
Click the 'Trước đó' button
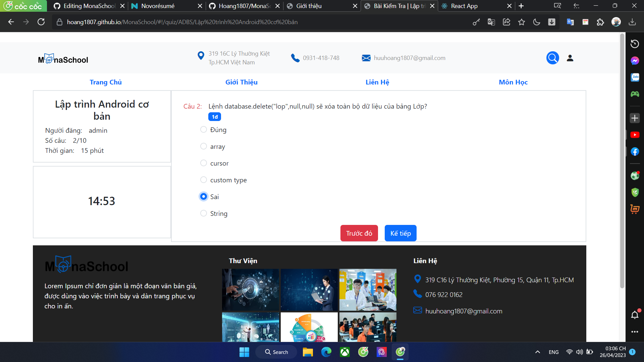(x=359, y=233)
